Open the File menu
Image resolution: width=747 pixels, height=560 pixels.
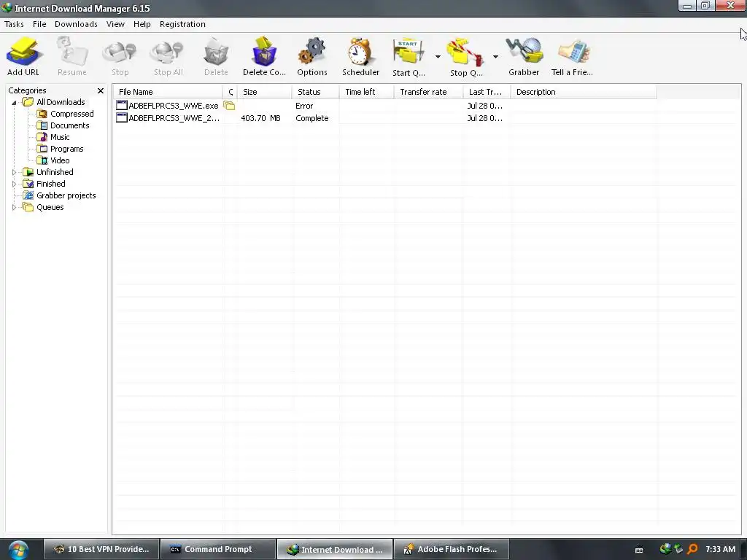pos(39,24)
